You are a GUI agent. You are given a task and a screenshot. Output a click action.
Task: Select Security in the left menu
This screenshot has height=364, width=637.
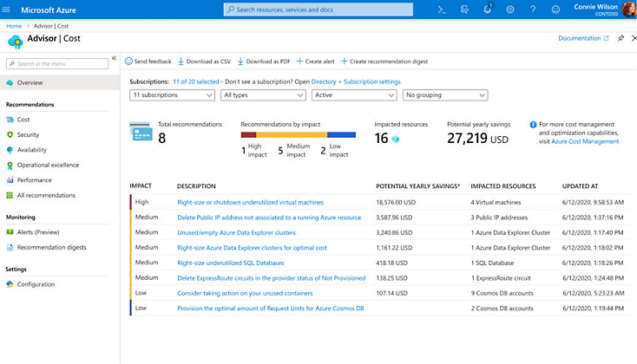[28, 135]
